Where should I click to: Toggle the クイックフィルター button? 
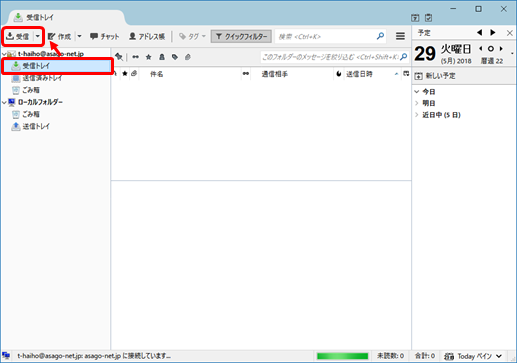(241, 36)
